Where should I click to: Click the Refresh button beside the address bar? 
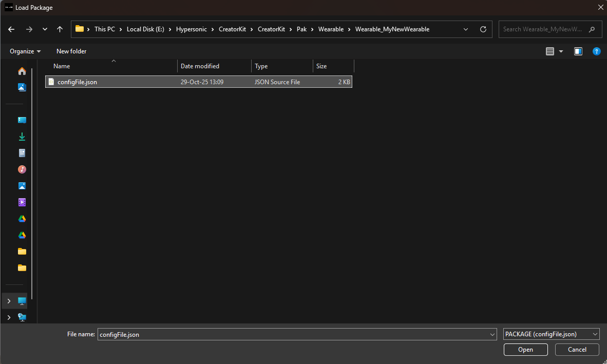[x=483, y=29]
